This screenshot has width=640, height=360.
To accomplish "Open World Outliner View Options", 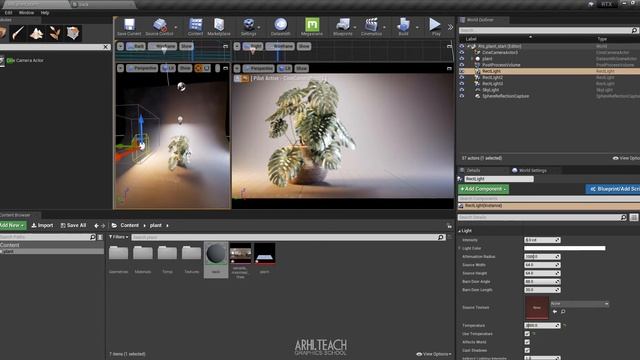I will [x=626, y=158].
